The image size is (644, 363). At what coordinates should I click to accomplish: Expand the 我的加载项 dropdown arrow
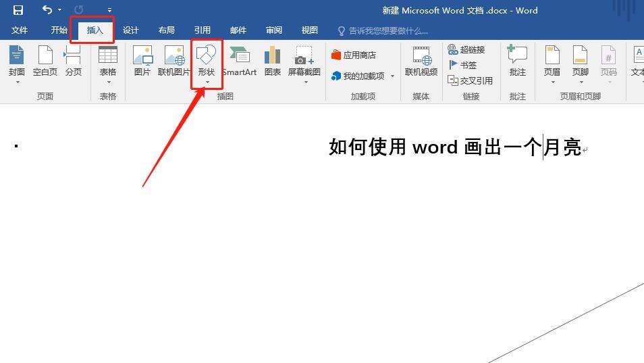pos(393,76)
